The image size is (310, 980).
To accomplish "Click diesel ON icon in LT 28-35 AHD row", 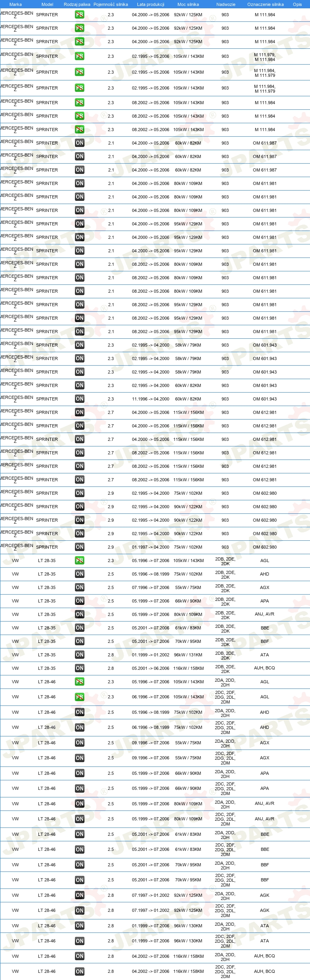I will [80, 574].
